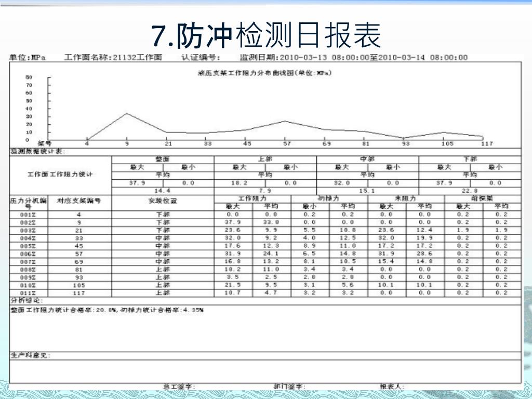Image resolution: width=532 pixels, height=399 pixels.
Task: Select the 单位:MPa header label
Action: point(27,57)
